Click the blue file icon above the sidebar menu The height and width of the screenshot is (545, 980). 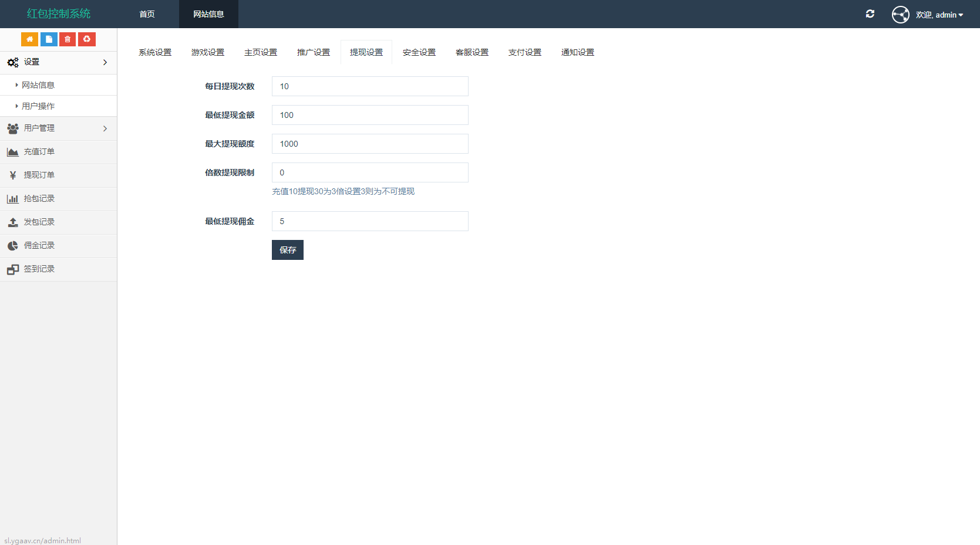point(48,39)
